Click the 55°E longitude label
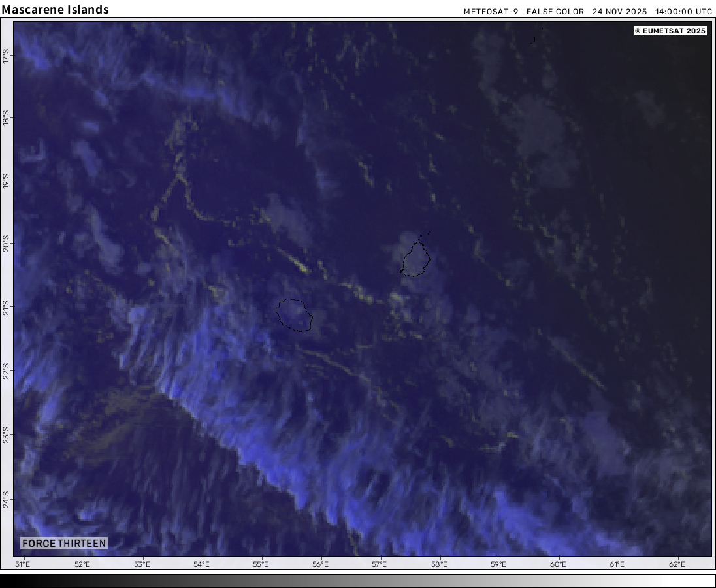 point(261,564)
